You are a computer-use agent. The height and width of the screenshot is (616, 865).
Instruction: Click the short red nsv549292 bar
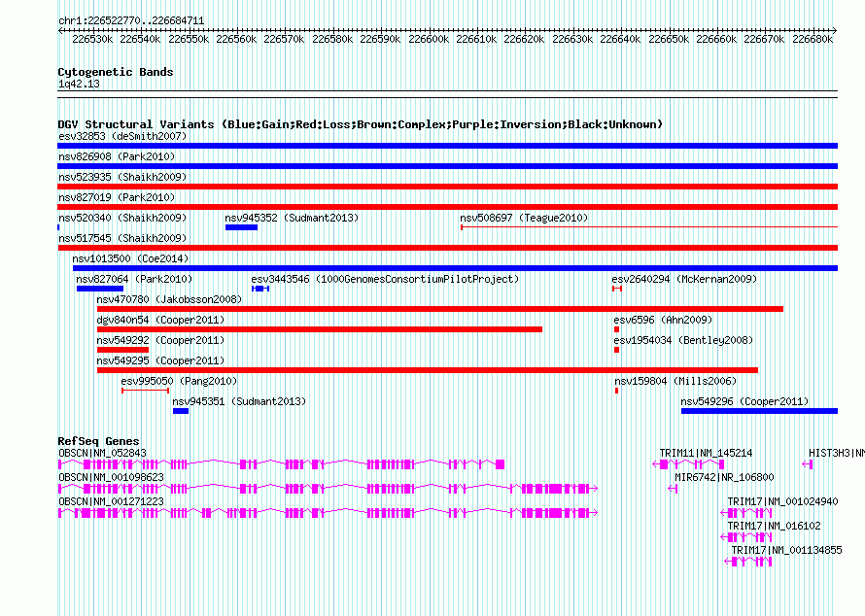pos(123,350)
